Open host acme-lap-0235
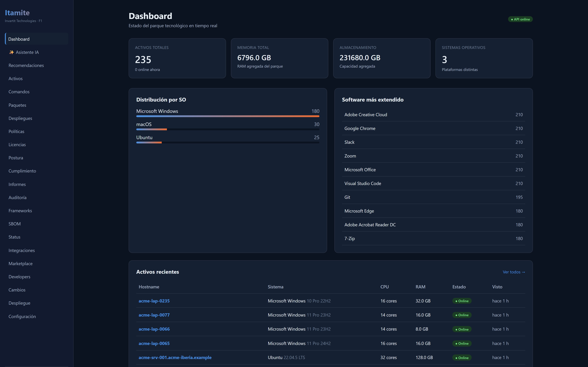Viewport: 588px width, 367px height. [x=154, y=301]
